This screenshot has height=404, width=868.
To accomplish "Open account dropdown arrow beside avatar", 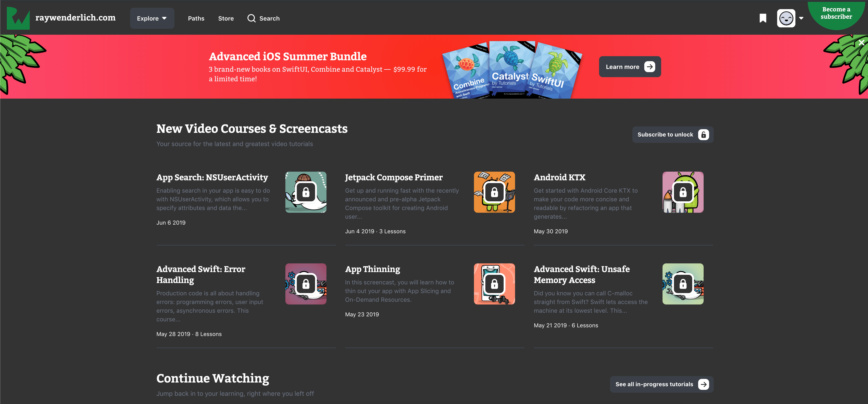I will tap(801, 18).
